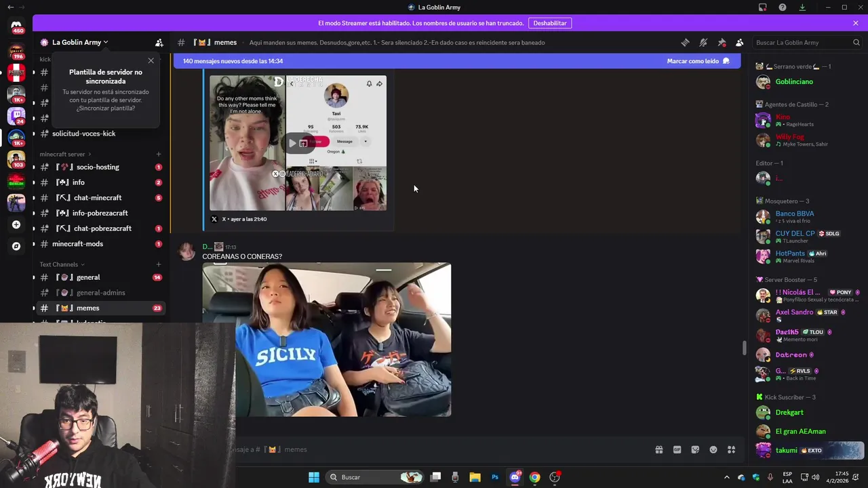Viewport: 868px width, 488px height.
Task: Click the new messages since 14:34 bar
Action: click(456, 61)
